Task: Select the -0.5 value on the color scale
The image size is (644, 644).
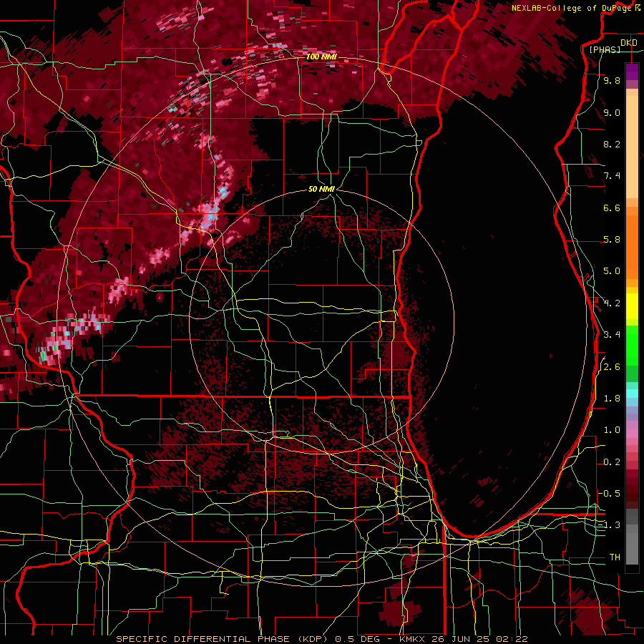Action: click(610, 494)
